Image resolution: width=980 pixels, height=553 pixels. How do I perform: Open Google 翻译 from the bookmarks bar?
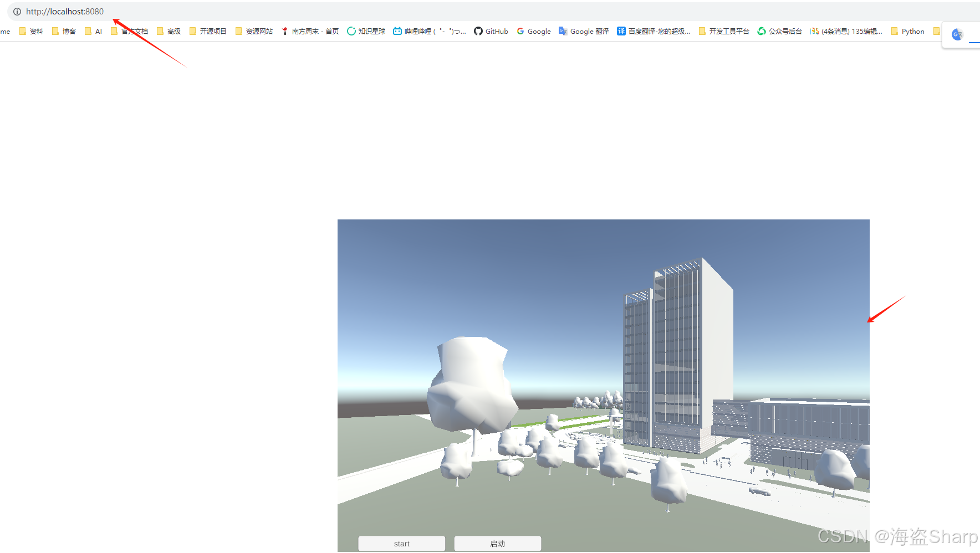click(563, 31)
